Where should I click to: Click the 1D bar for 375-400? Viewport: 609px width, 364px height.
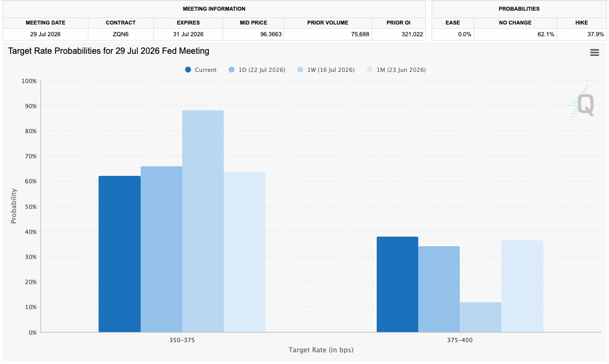[x=439, y=289]
